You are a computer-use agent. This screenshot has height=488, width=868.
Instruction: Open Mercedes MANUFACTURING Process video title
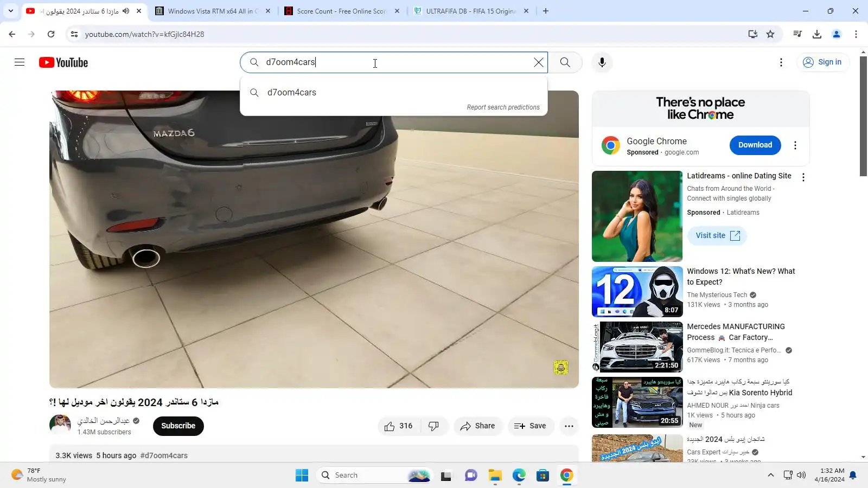pyautogui.click(x=736, y=332)
